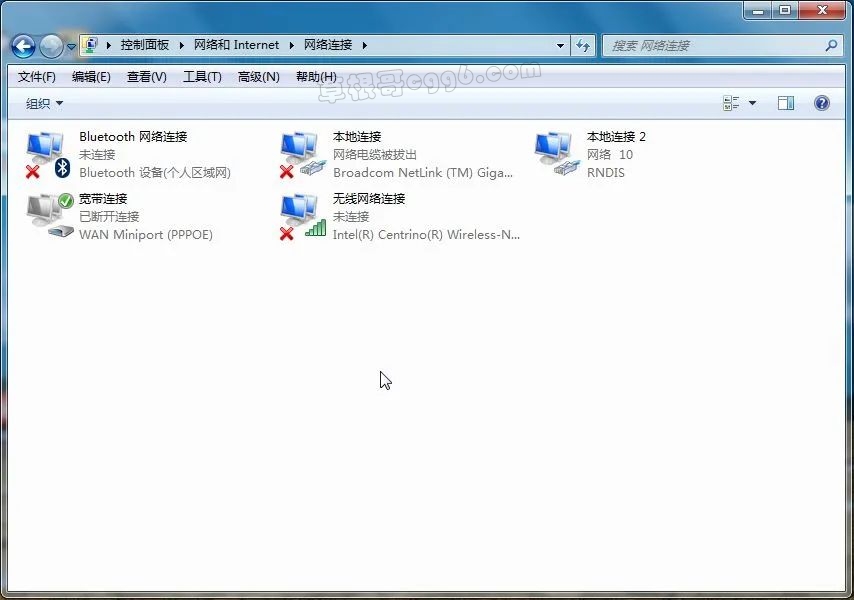Open the 工具(T) menu
This screenshot has width=854, height=600.
click(x=202, y=77)
